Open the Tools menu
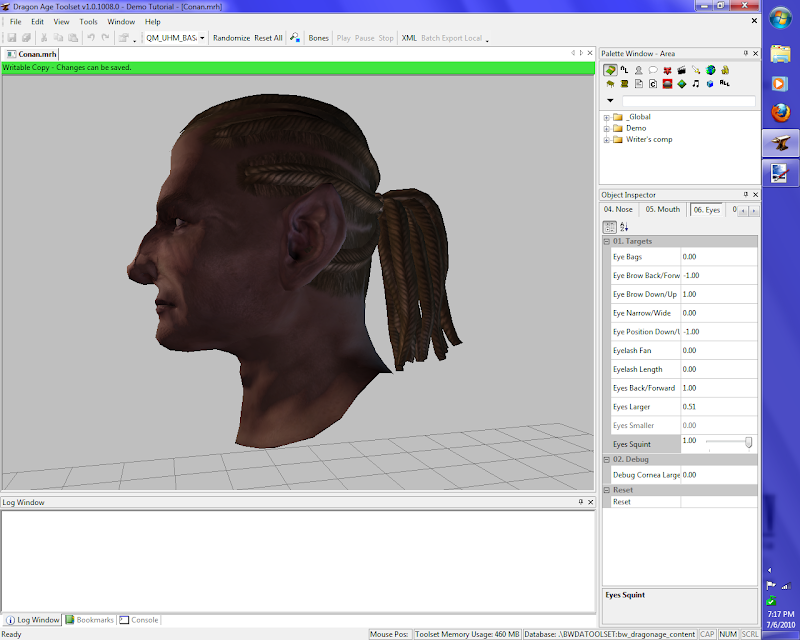 point(89,21)
